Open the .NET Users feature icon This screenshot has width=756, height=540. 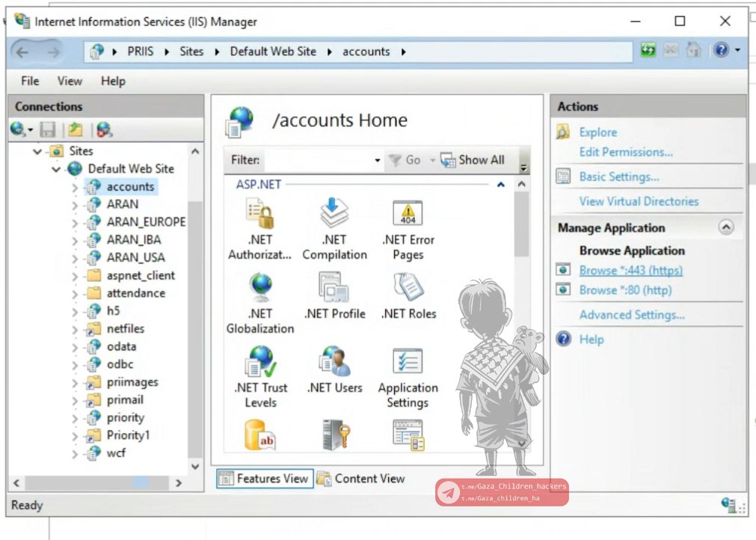pyautogui.click(x=334, y=363)
